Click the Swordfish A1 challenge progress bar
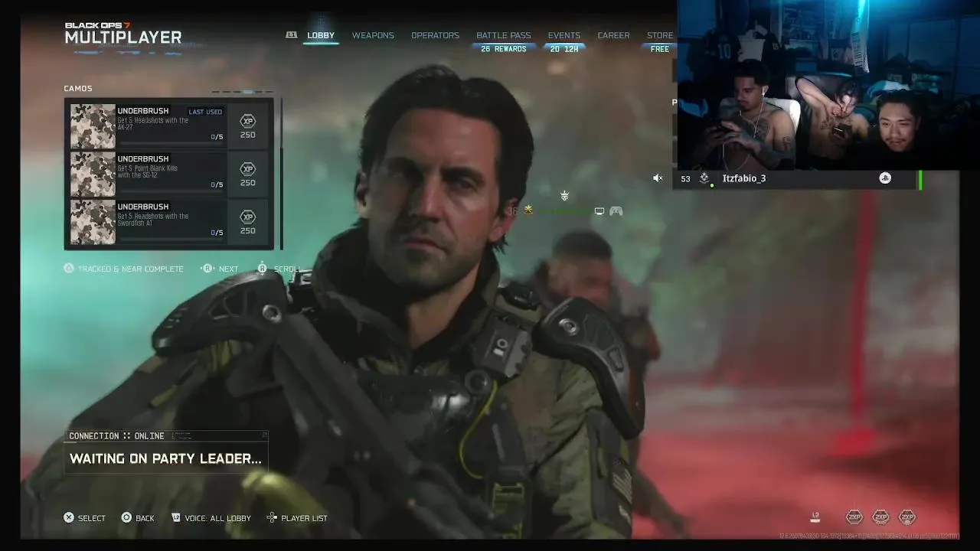980x551 pixels. pos(170,240)
